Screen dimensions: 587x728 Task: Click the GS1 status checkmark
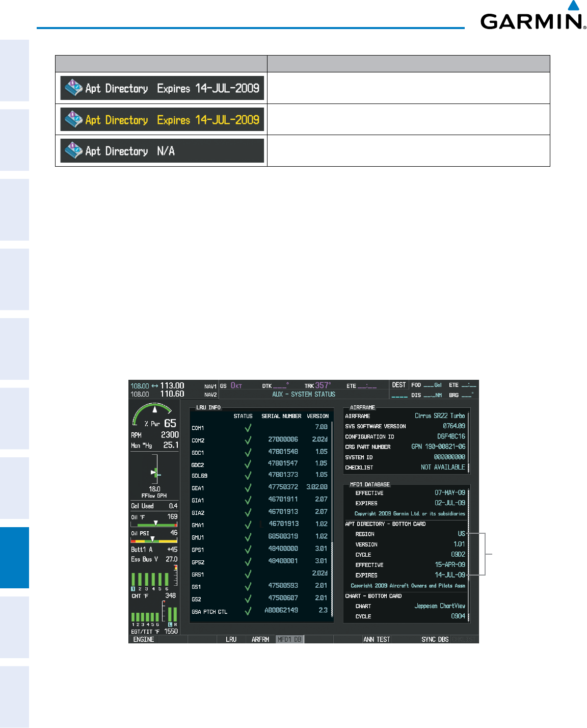click(x=248, y=586)
